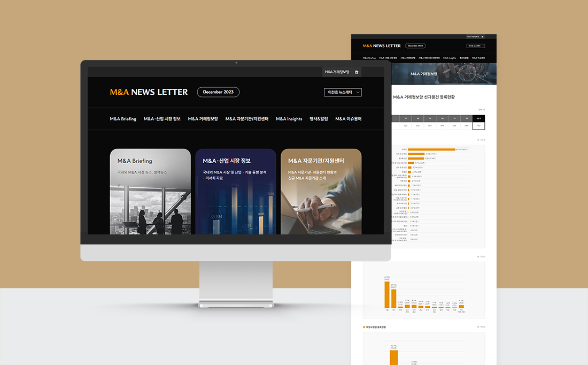588x365 pixels.
Task: Click M&A 이슈용어 menu on monitor
Action: tap(348, 119)
